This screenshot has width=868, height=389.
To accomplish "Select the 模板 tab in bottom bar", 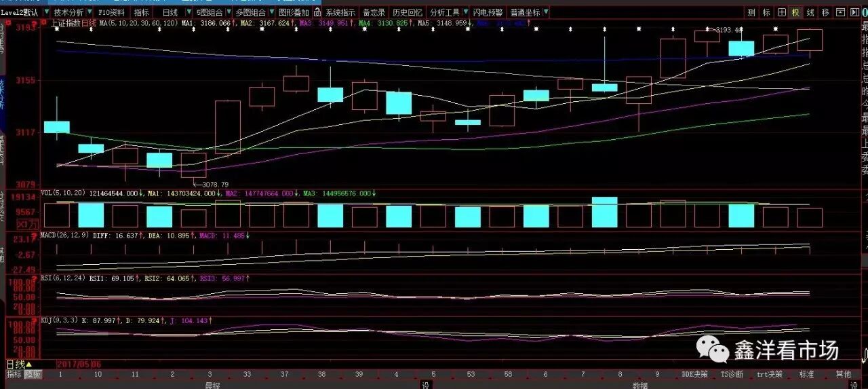I will coord(33,374).
